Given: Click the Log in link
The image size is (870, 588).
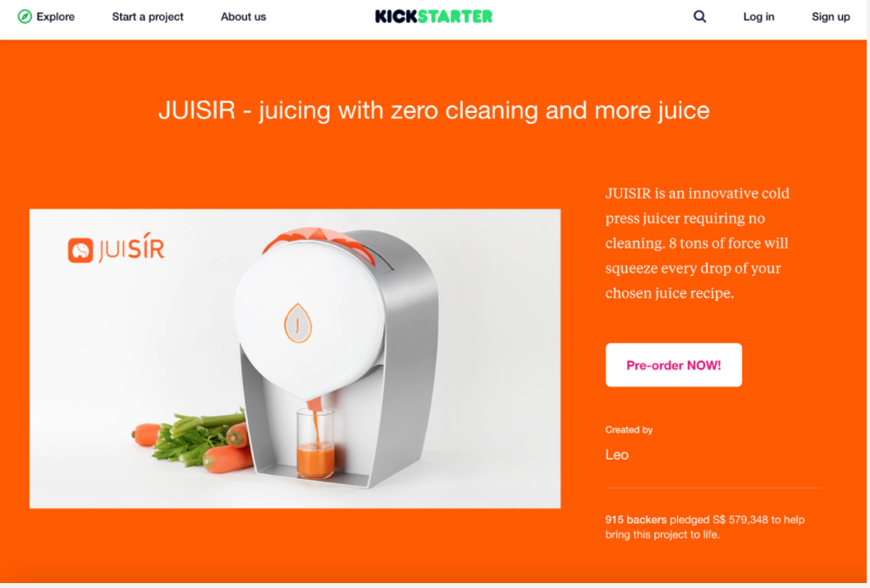Looking at the screenshot, I should click(759, 16).
